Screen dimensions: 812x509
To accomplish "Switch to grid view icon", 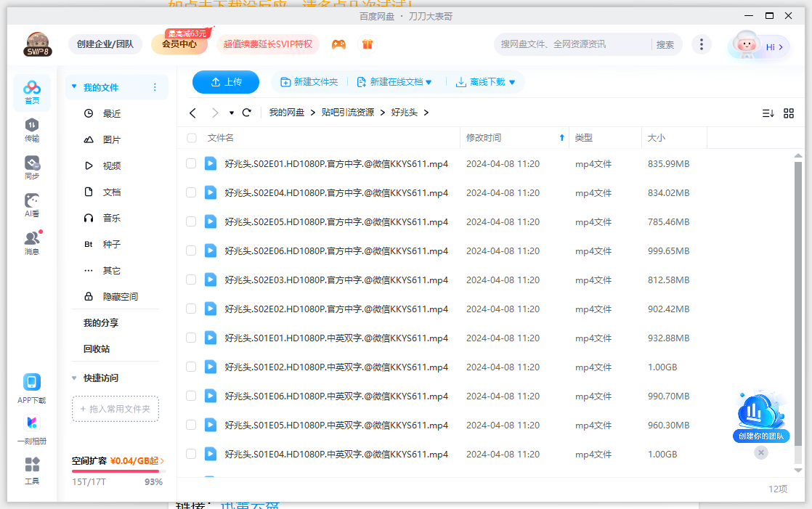I will [789, 113].
